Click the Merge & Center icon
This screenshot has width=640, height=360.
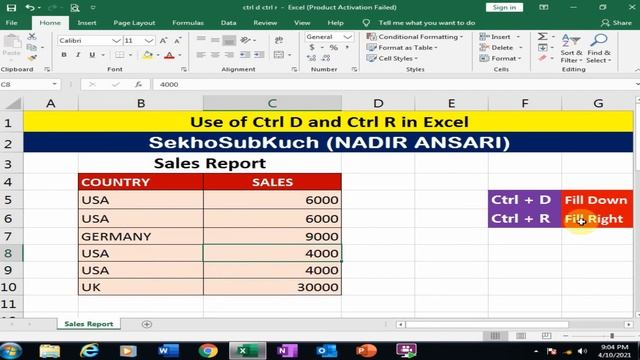(279, 54)
